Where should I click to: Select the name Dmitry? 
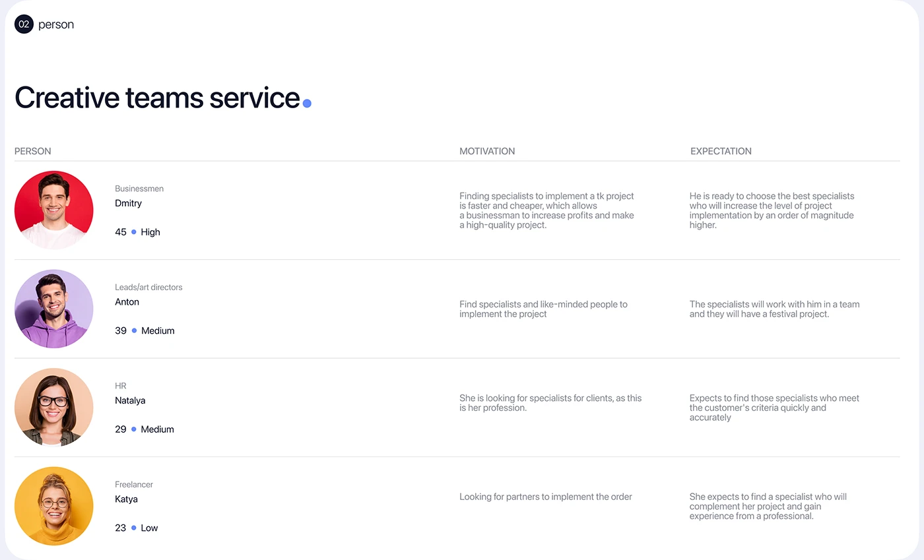(x=128, y=203)
